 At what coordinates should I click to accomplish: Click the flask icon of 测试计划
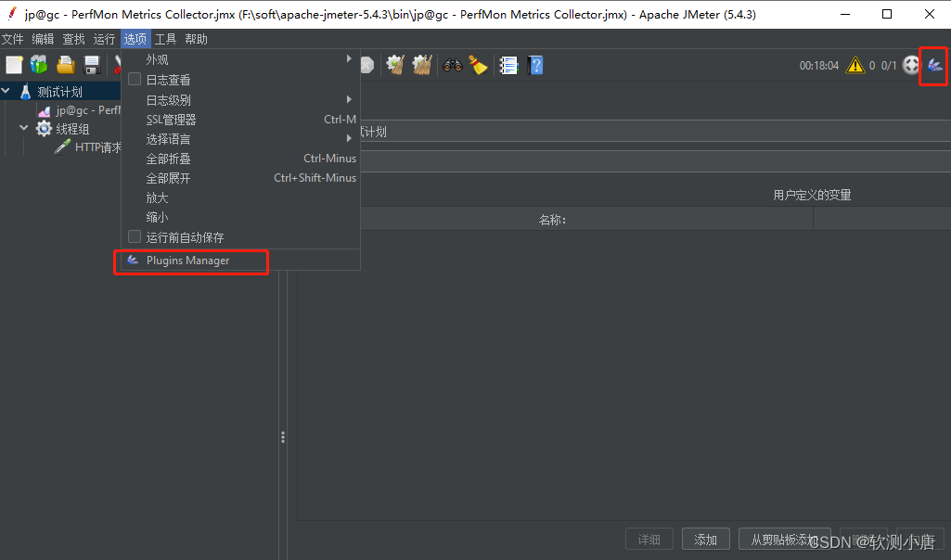[25, 92]
